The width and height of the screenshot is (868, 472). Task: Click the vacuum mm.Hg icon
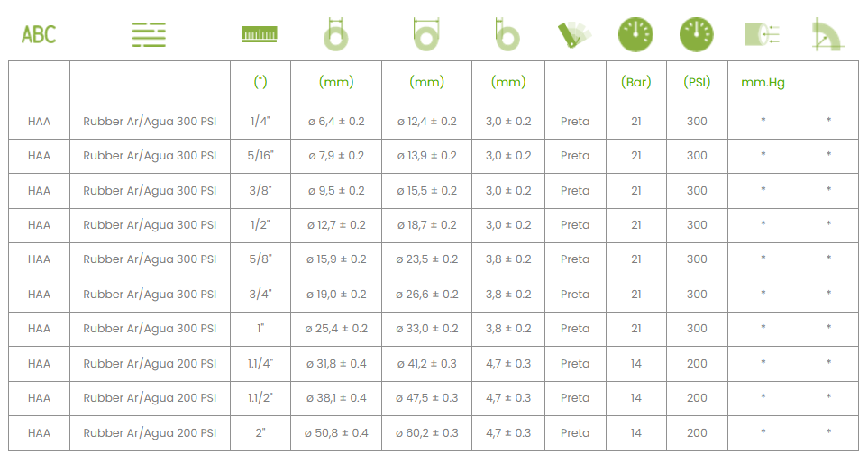763,34
